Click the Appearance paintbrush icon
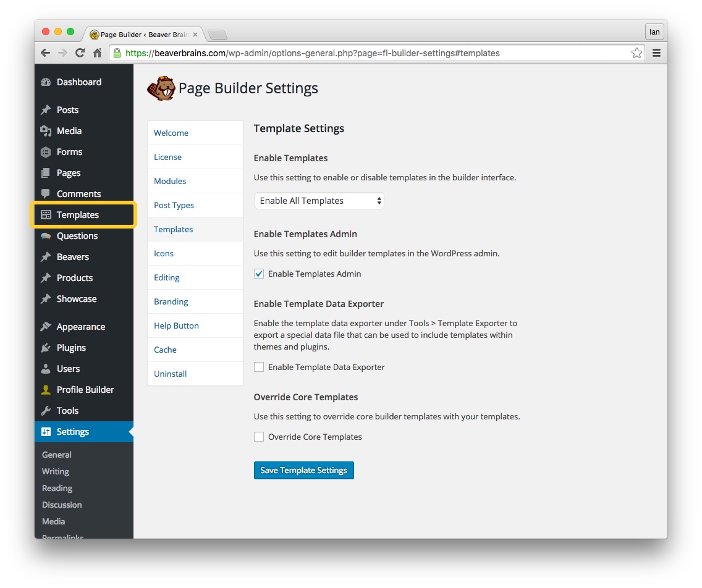 click(46, 327)
